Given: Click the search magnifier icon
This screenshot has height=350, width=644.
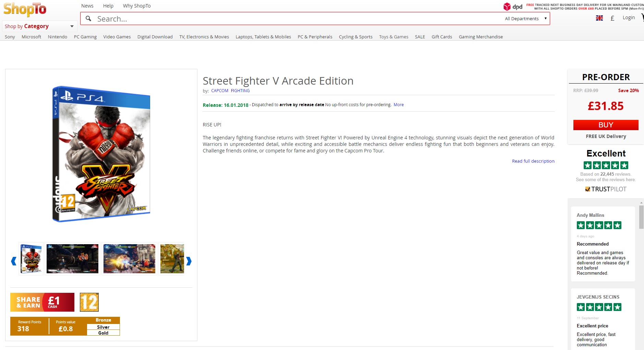Looking at the screenshot, I should point(88,18).
